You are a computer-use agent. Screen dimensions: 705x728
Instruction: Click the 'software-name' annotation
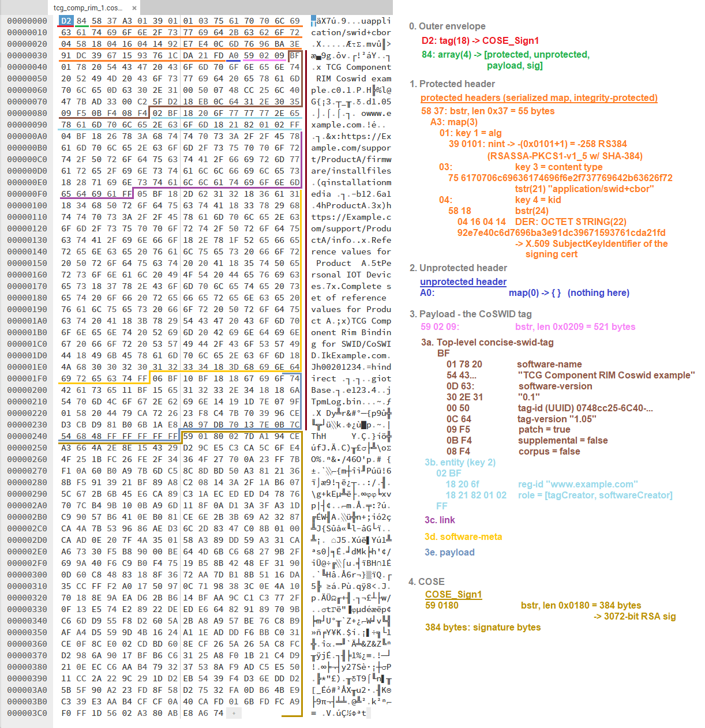pyautogui.click(x=549, y=364)
